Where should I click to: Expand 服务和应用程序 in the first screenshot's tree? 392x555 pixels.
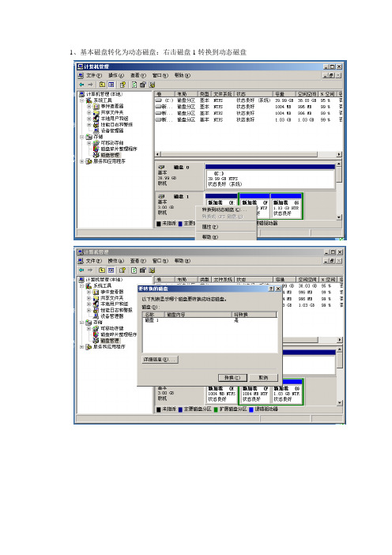[x=82, y=161]
